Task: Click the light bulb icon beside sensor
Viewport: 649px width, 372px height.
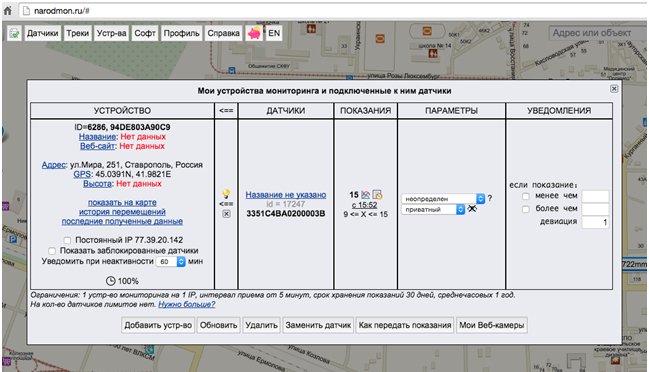Action: (x=226, y=193)
